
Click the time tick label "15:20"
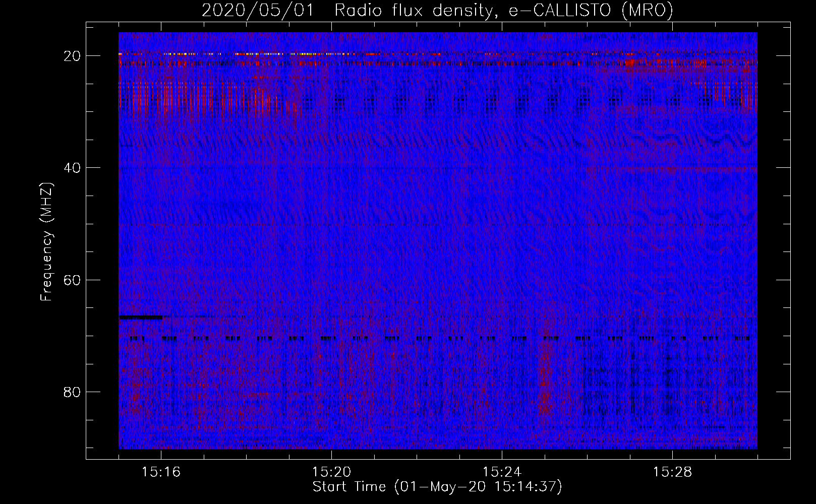[332, 472]
